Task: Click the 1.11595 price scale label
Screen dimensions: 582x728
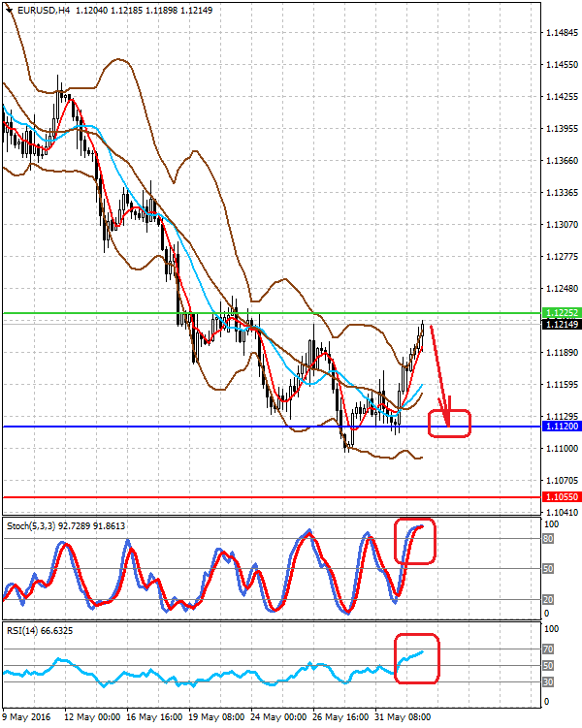Action: [x=562, y=385]
